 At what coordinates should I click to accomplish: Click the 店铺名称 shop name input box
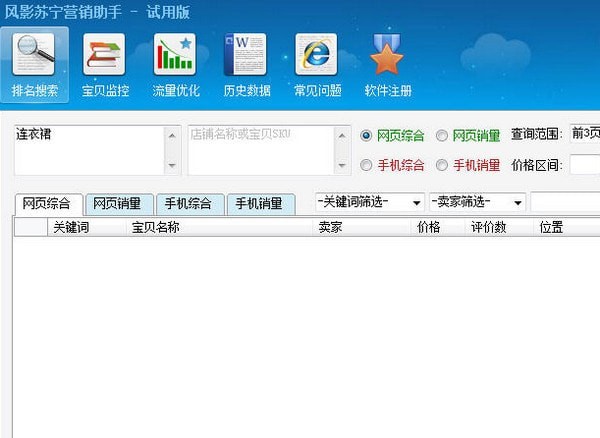click(x=262, y=150)
